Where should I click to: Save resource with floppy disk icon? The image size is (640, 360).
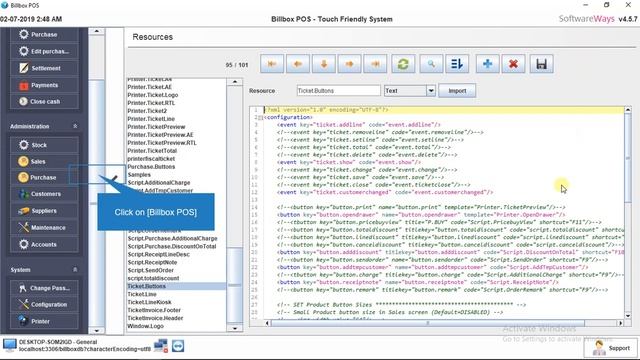point(542,64)
